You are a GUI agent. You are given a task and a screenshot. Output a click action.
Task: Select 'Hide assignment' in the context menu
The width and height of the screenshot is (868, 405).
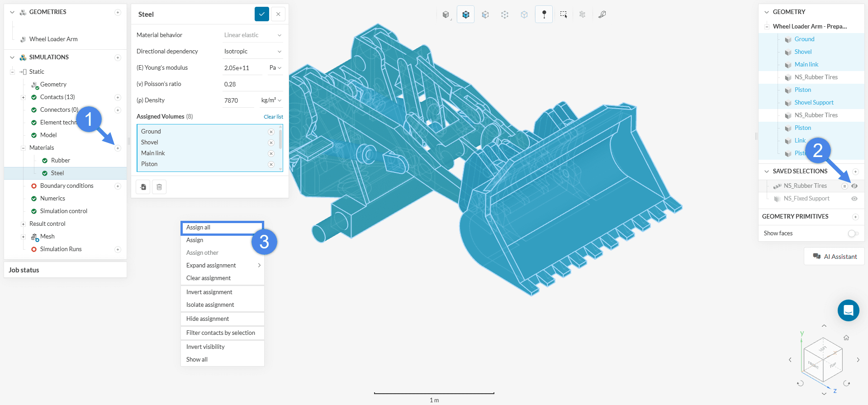pyautogui.click(x=208, y=319)
